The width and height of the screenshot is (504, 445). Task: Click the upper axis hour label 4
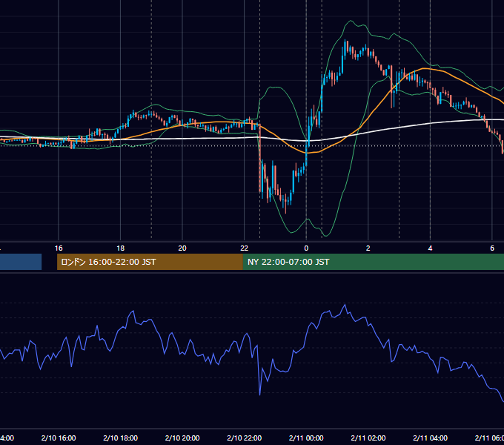pyautogui.click(x=430, y=248)
